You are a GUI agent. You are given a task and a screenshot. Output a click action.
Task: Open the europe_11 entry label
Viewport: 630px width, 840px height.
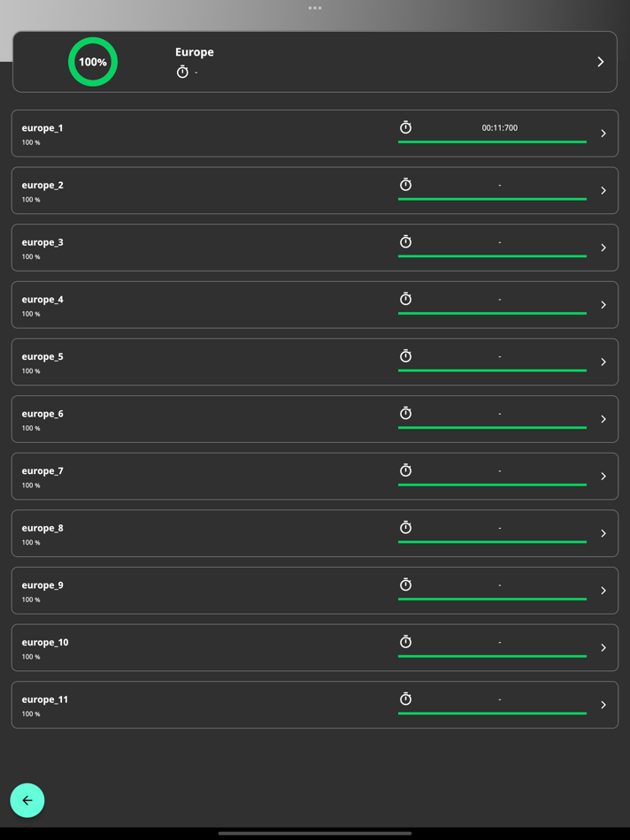click(x=45, y=699)
